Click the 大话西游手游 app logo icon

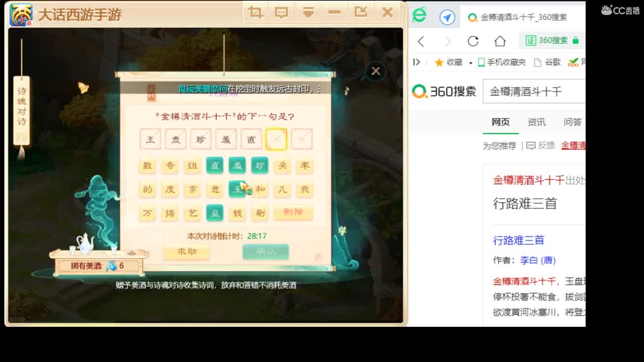coord(21,15)
